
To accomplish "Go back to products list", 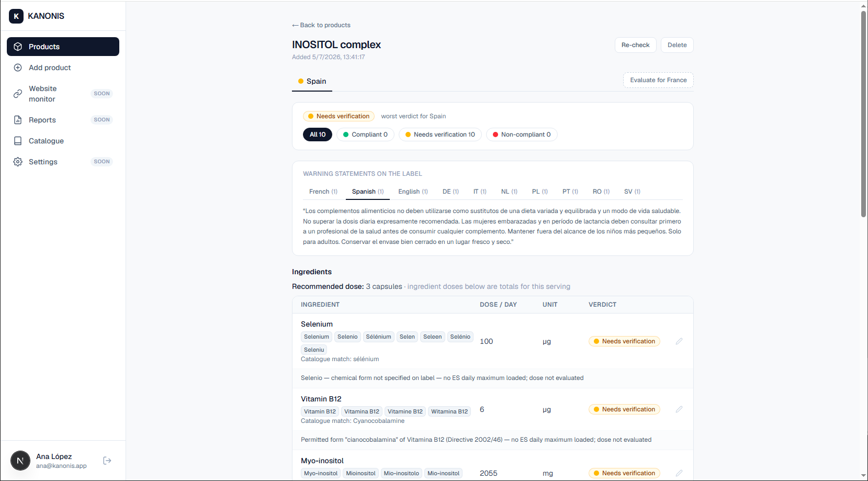I will [321, 25].
